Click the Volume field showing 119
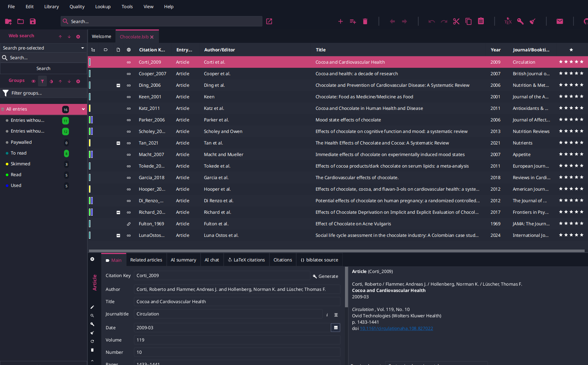Viewport: 588px width, 365px height. pyautogui.click(x=237, y=340)
